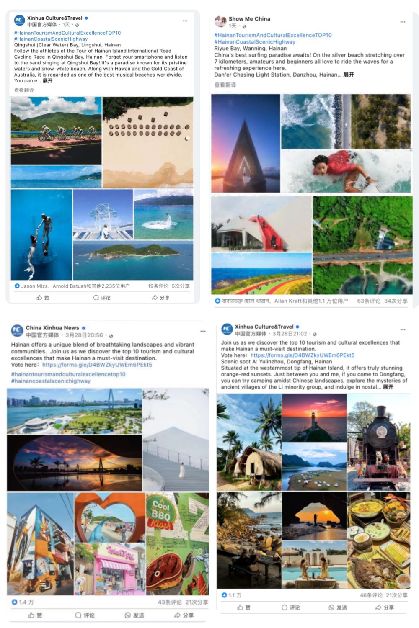Expand the full text of the bottom-right Dongfang post
The image size is (419, 628).
click(388, 387)
